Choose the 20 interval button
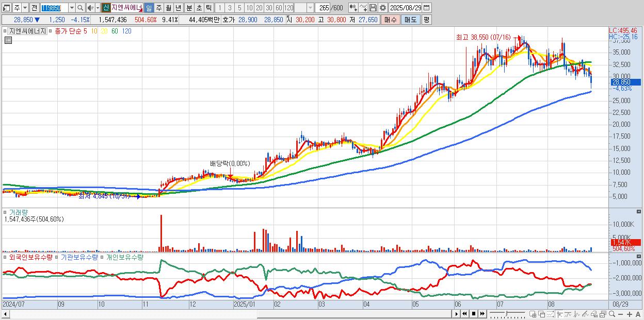This screenshot has height=320, width=644. [x=259, y=8]
